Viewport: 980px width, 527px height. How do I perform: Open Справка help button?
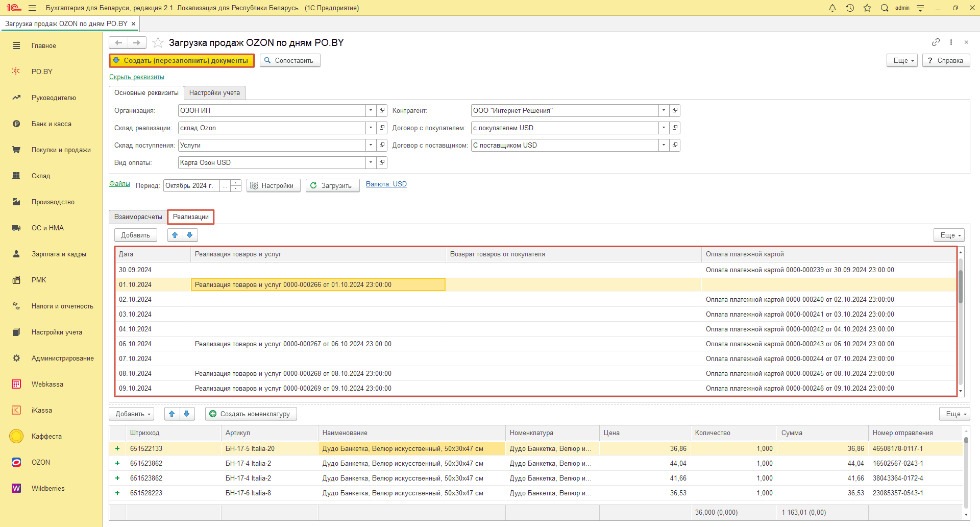(946, 60)
